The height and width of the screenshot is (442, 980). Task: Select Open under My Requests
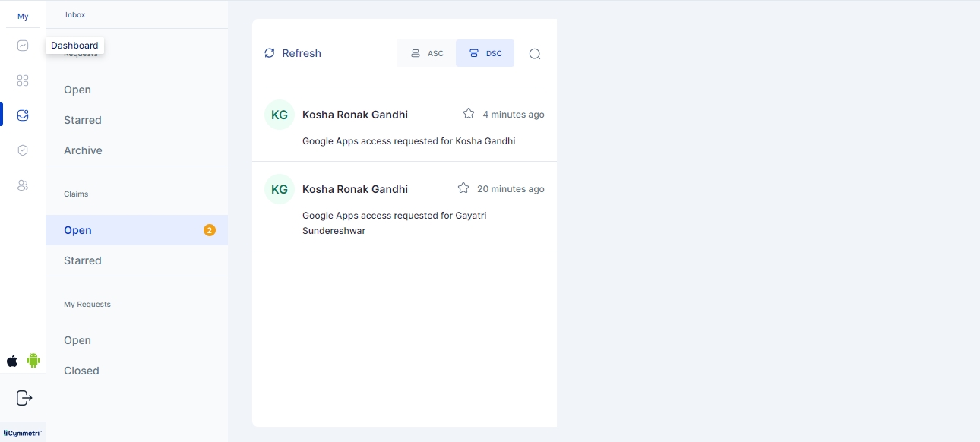[x=77, y=340]
